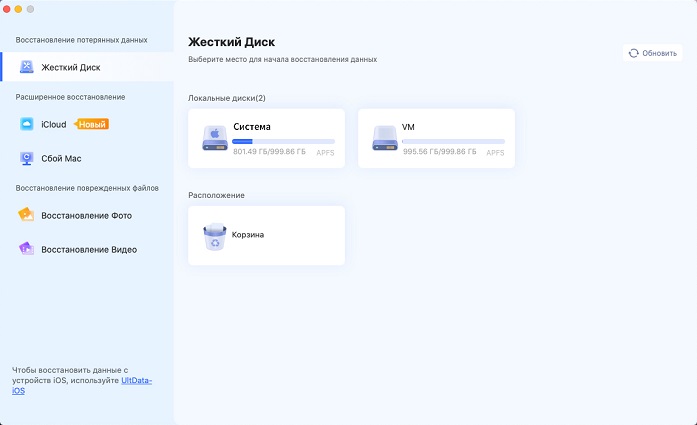Choose the Восстановление Видео label

click(89, 249)
